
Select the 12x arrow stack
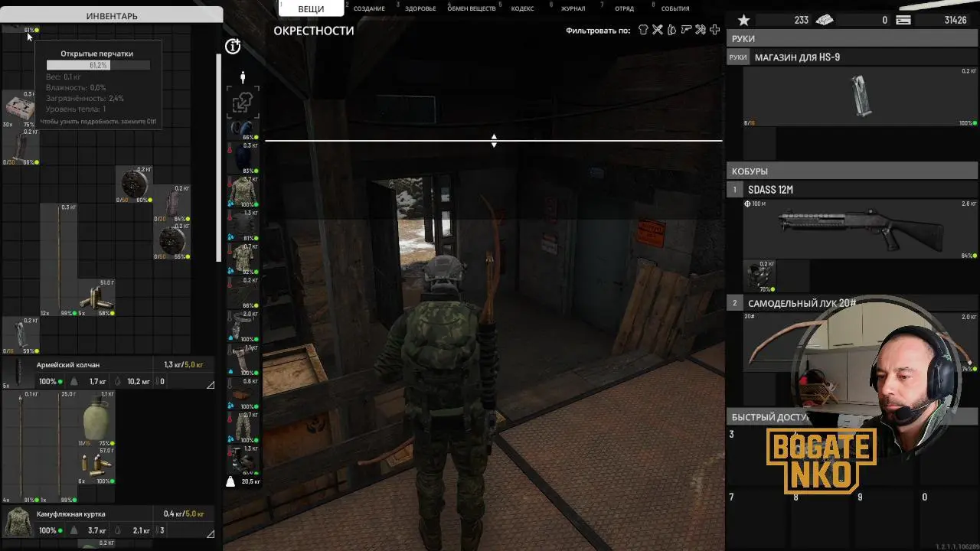59,259
